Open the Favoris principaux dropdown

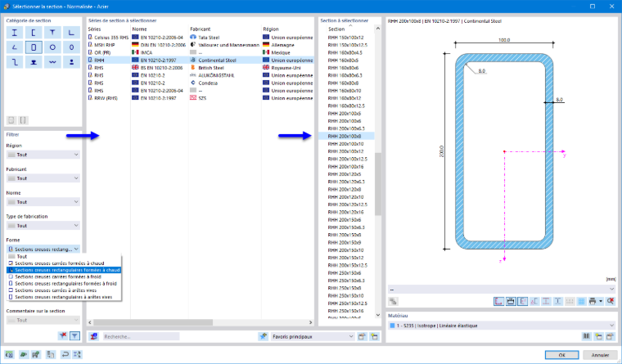[x=313, y=336]
